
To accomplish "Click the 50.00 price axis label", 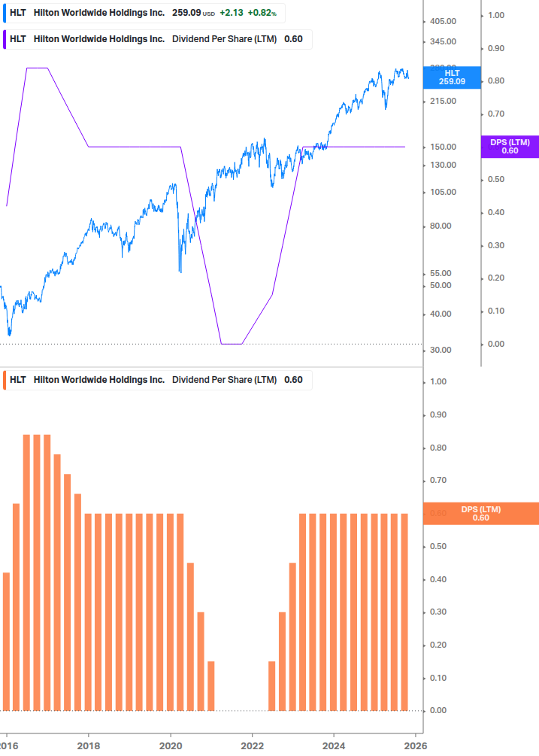I will pos(441,285).
